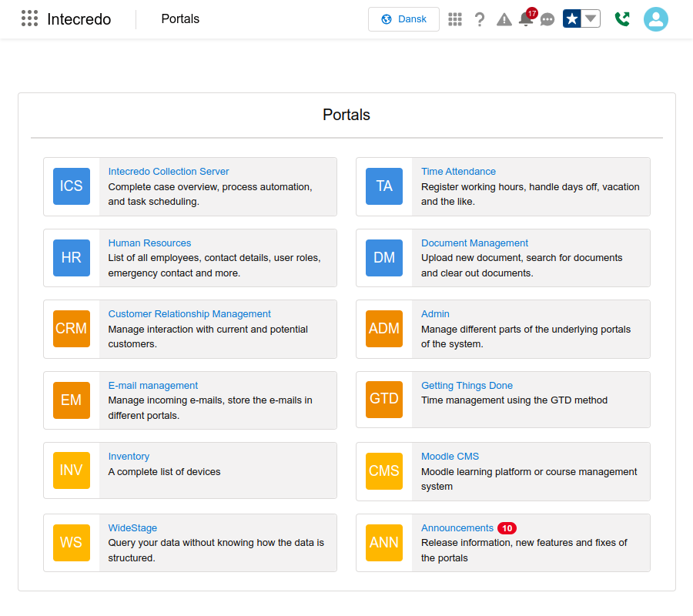
Task: Click the Announcements red 10 badge
Action: (x=507, y=528)
